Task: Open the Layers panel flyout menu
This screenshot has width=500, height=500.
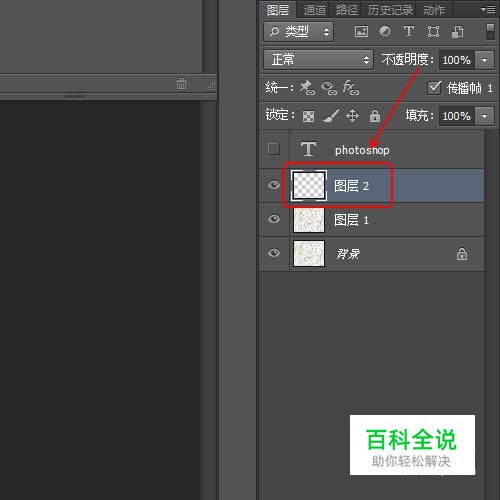Action: click(488, 10)
